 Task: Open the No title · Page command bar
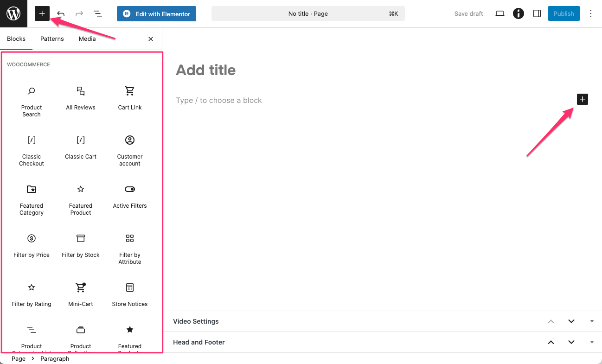[308, 13]
